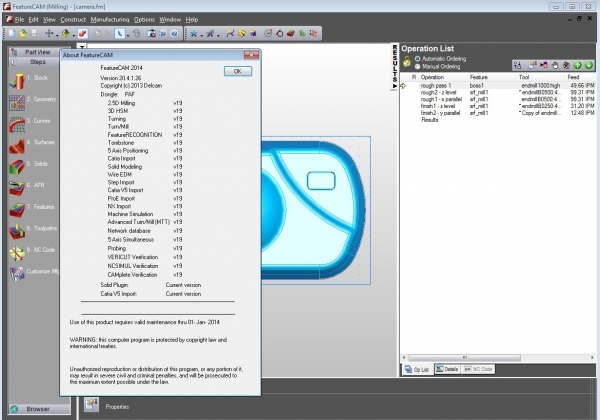Switch to the Details tab
The image size is (600, 420).
(x=447, y=369)
